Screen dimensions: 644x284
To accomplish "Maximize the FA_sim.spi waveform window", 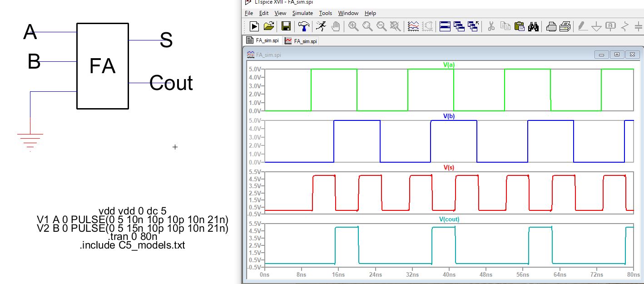I will [617, 55].
